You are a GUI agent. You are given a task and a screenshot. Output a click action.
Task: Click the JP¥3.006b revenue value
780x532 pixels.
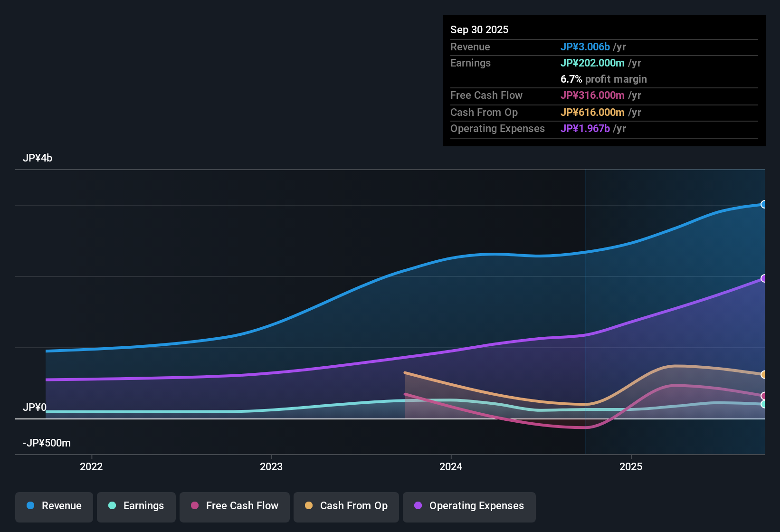point(586,47)
